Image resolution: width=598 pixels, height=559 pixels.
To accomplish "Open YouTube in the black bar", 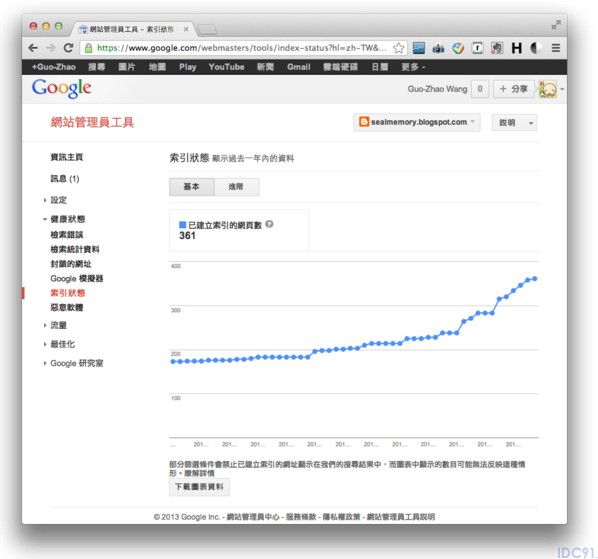I will (x=226, y=67).
